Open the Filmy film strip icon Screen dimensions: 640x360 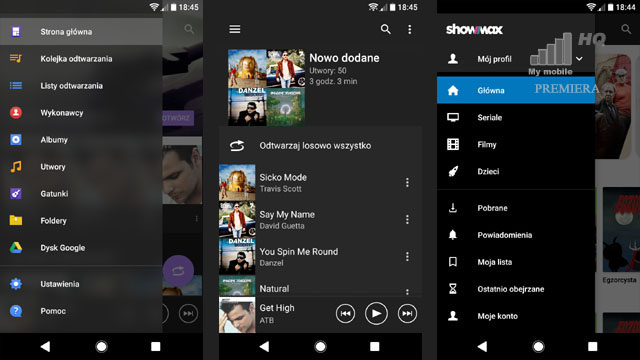453,144
